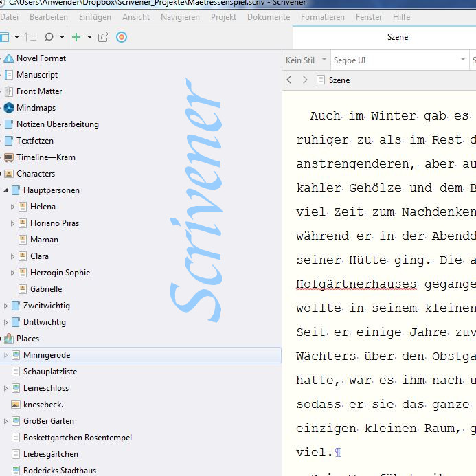This screenshot has width=476, height=476.
Task: Open the Navigieren menu
Action: point(181,17)
